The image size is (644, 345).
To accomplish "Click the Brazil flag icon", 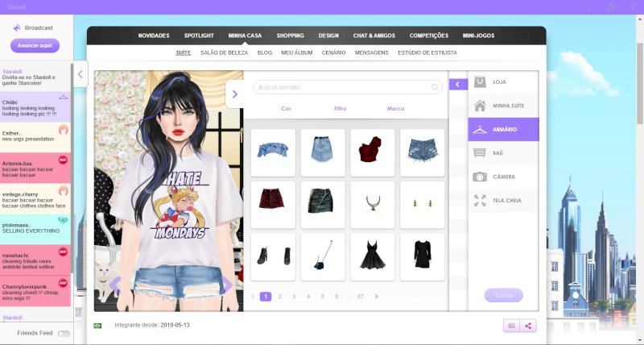I will point(97,326).
